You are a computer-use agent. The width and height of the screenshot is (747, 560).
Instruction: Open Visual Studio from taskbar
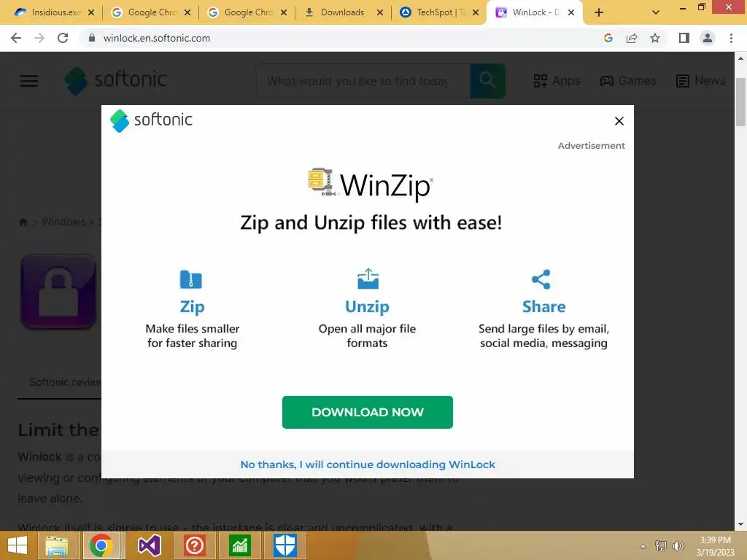149,545
